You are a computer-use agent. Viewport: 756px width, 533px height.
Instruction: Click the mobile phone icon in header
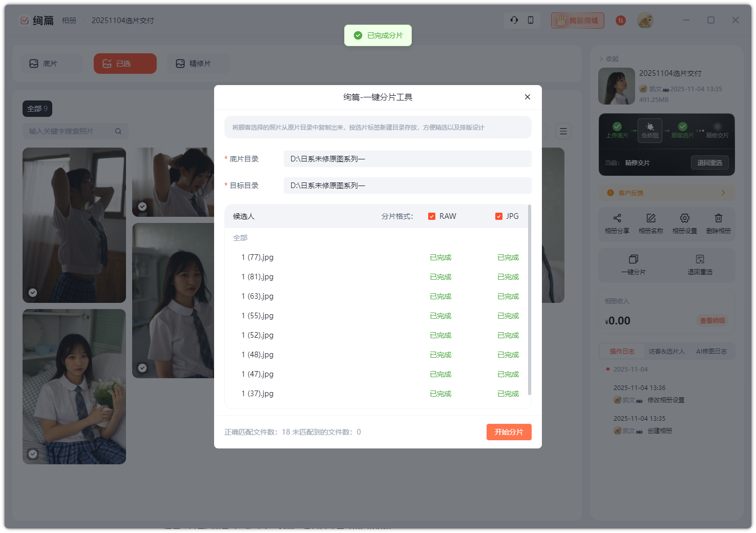point(531,20)
